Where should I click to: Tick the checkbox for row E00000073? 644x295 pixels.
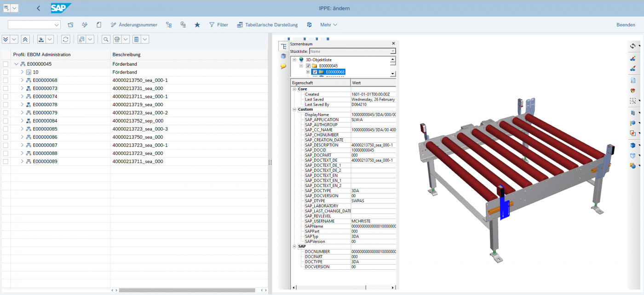click(6, 88)
